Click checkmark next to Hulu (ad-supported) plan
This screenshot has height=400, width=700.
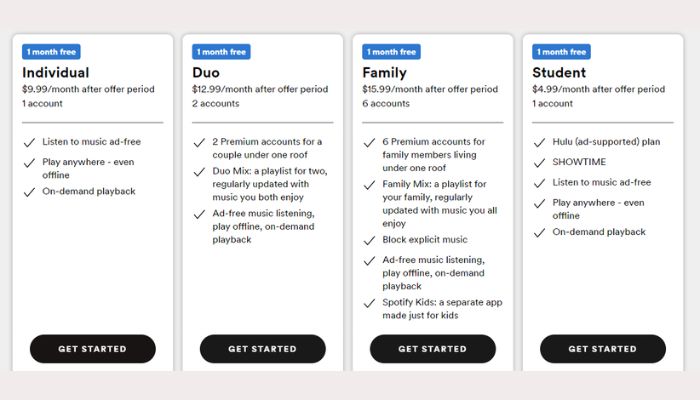point(539,142)
